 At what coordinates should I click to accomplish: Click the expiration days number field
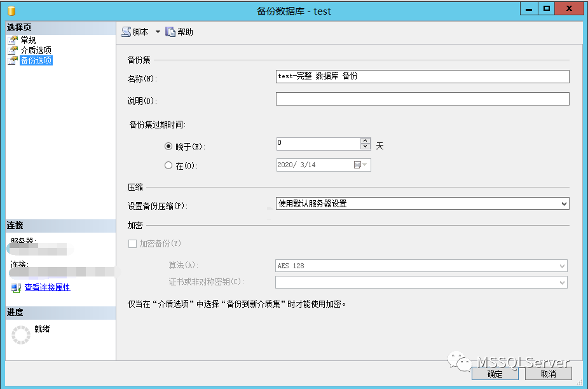click(x=318, y=144)
